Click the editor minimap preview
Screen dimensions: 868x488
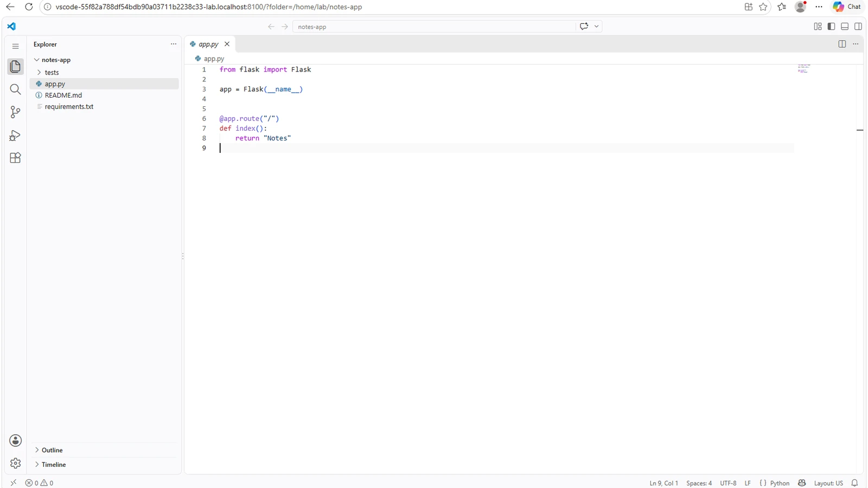point(804,68)
